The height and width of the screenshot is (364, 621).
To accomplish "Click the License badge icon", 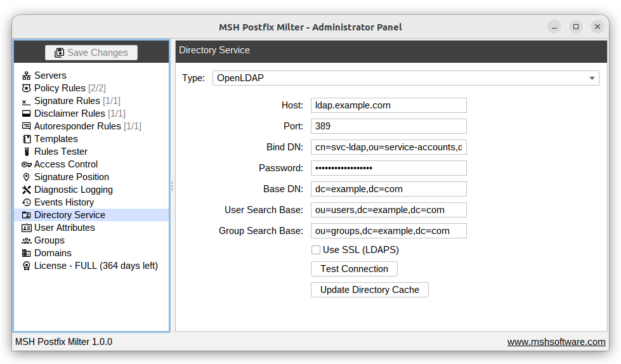I will [x=26, y=266].
